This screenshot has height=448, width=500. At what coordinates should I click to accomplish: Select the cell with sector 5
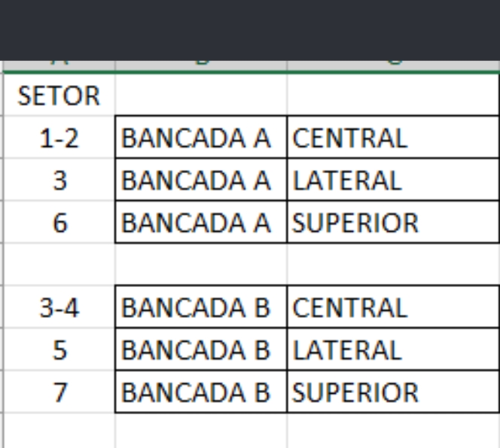tap(59, 349)
